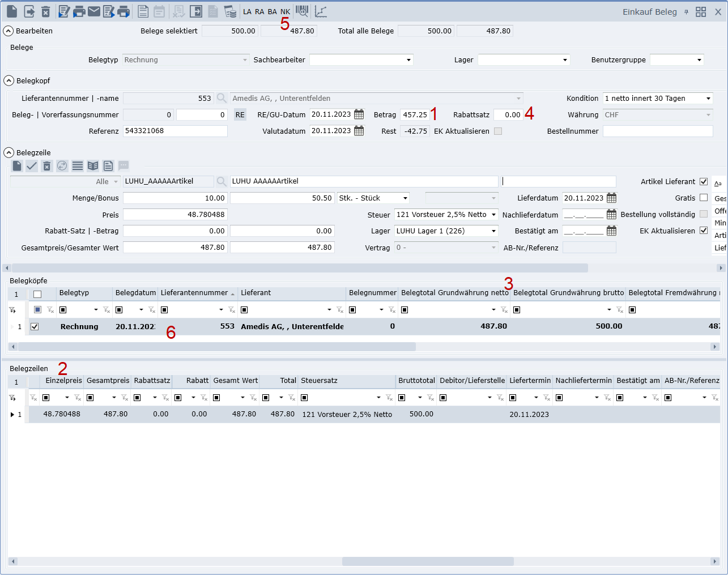Click the LA toolbar item
This screenshot has width=728, height=575.
point(247,11)
